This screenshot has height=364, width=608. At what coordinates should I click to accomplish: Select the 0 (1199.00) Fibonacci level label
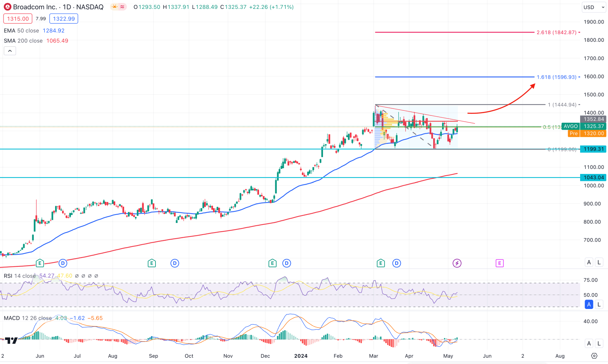pos(562,149)
